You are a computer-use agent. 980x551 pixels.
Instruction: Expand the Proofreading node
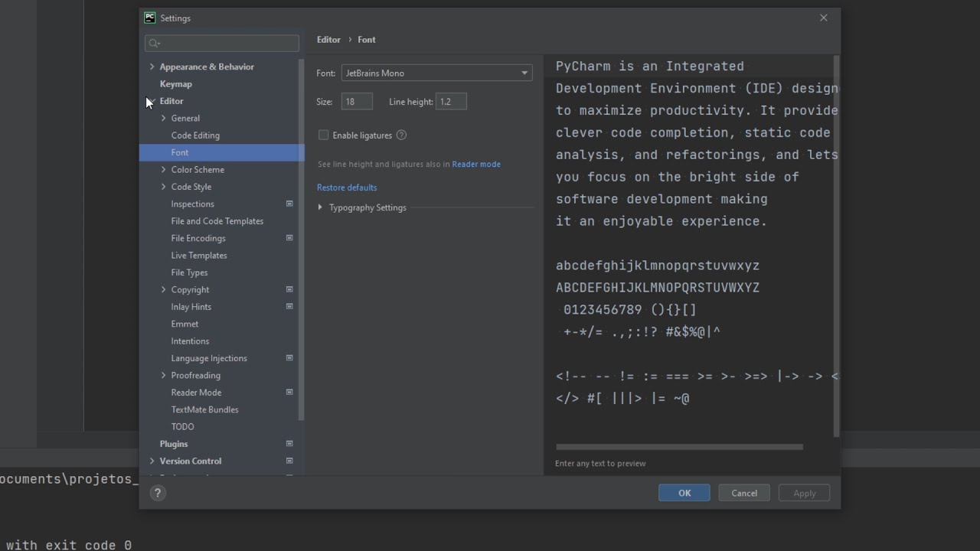[163, 375]
